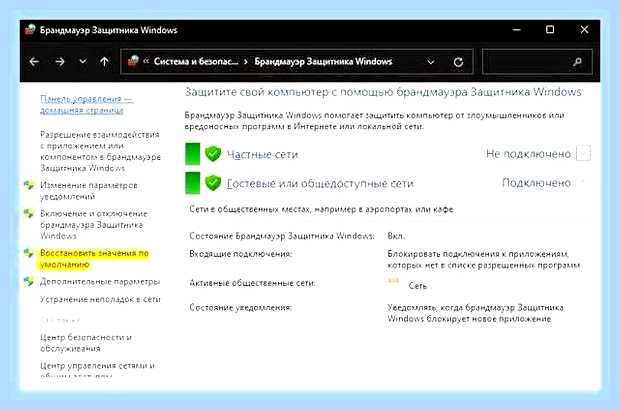The image size is (620, 410).
Task: Click shield icon beside 'Включение и отключение'
Action: tap(29, 214)
